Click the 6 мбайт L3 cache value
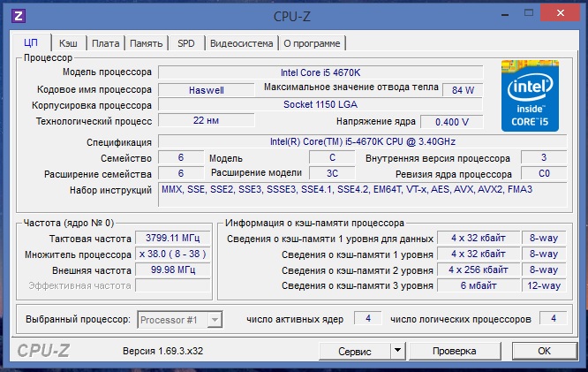The image size is (588, 372). (479, 285)
